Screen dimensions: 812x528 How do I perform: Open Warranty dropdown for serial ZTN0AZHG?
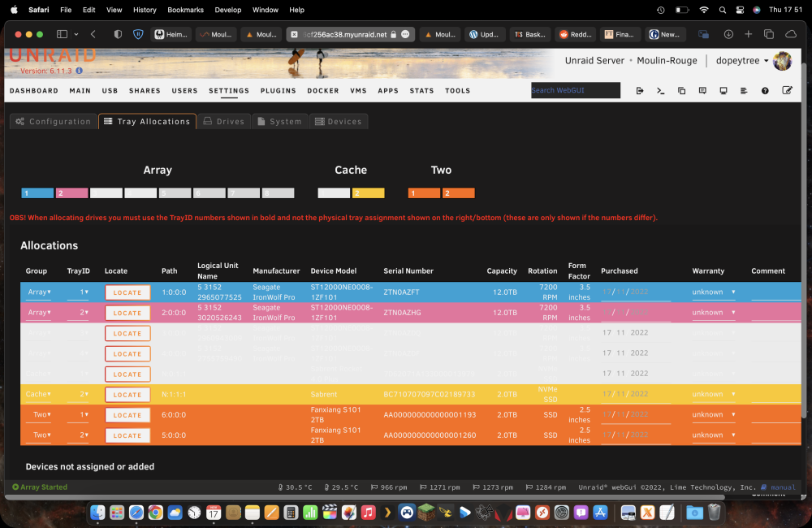click(x=714, y=313)
